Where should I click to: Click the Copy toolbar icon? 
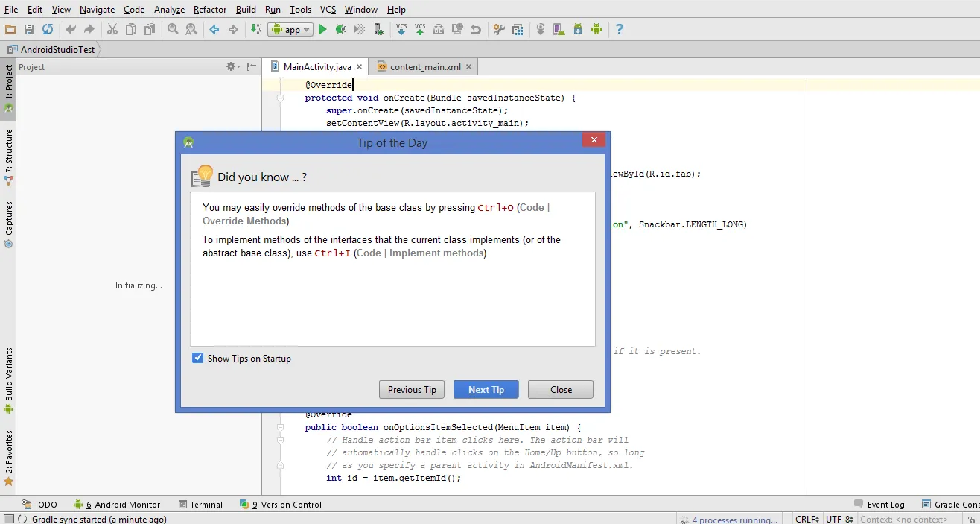[x=131, y=29]
